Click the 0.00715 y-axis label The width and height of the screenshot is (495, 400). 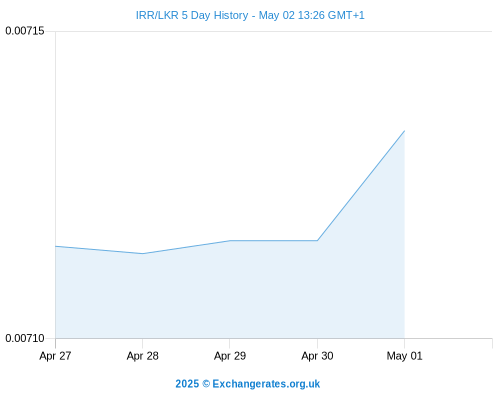[x=25, y=31]
